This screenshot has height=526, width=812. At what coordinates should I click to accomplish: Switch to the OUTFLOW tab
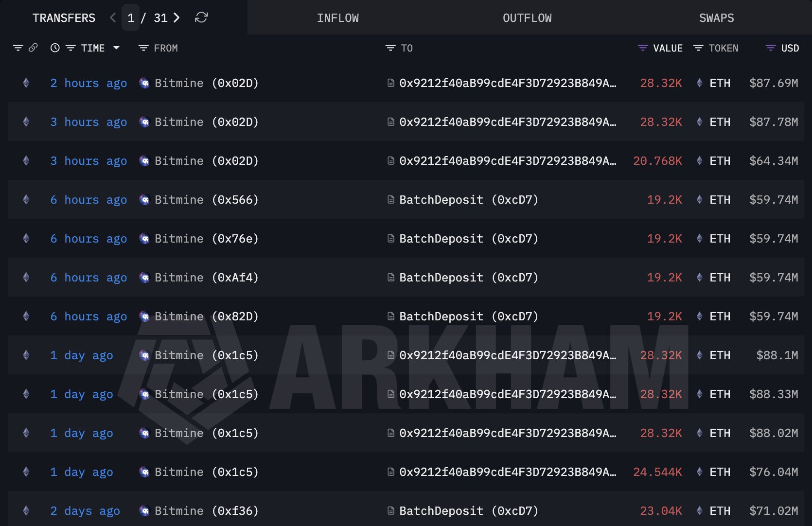coord(527,18)
